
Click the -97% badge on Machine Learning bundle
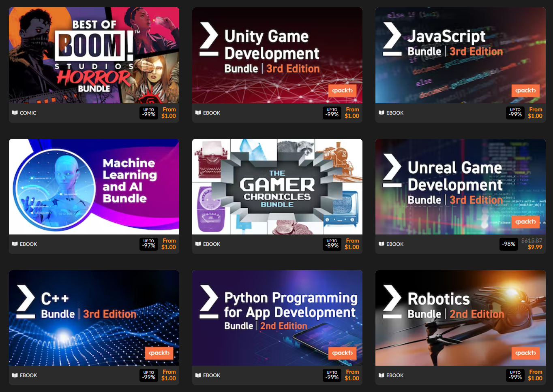[149, 244]
